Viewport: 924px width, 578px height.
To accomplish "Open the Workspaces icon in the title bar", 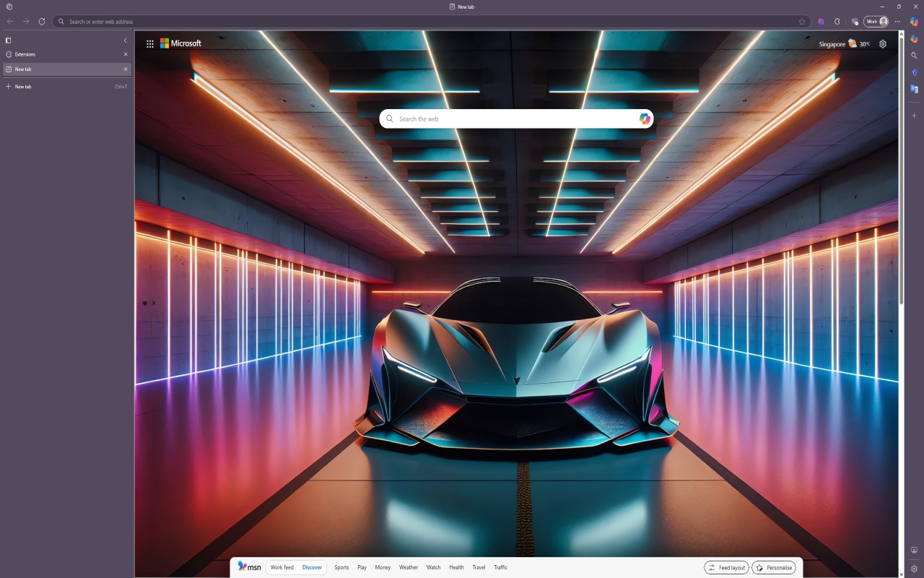I will point(9,7).
